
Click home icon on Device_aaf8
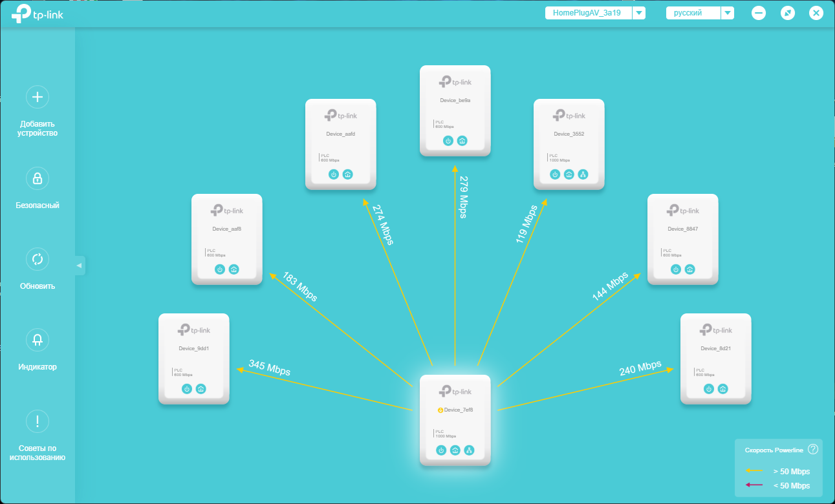click(x=234, y=269)
